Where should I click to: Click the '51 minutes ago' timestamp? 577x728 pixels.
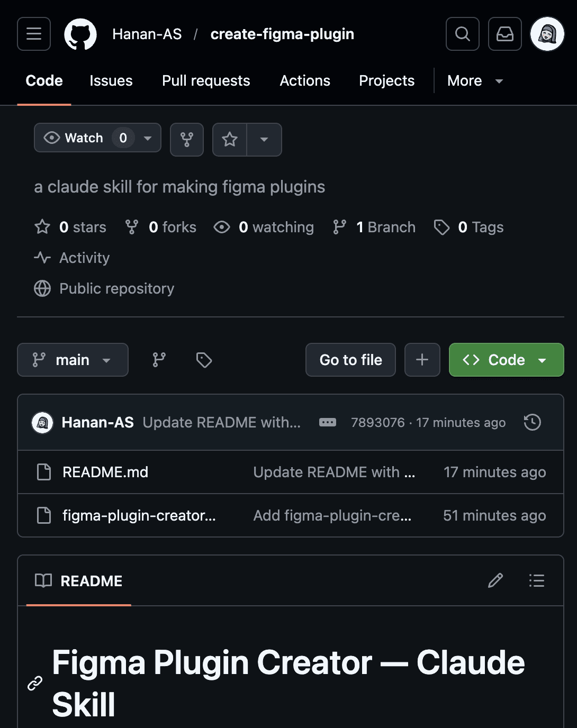pos(494,516)
